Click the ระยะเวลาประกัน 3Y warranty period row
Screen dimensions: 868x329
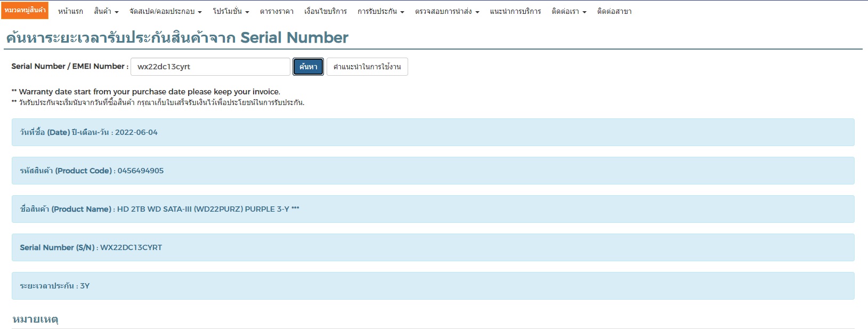(433, 286)
